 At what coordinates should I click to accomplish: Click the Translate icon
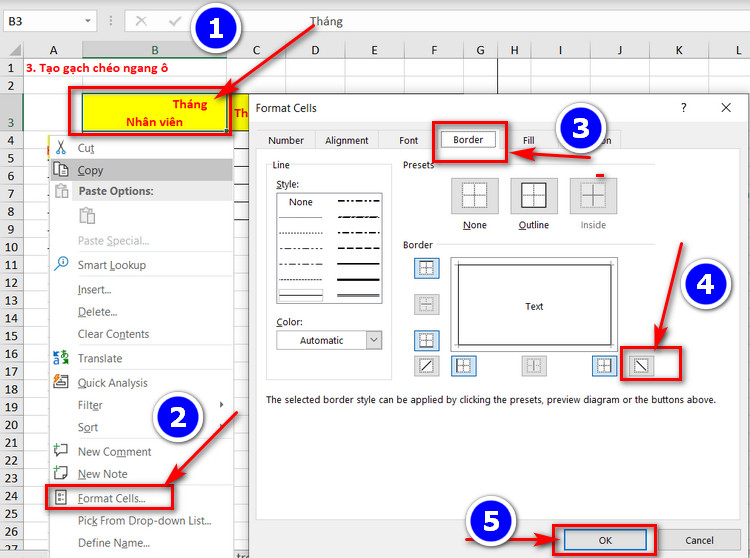click(x=61, y=358)
